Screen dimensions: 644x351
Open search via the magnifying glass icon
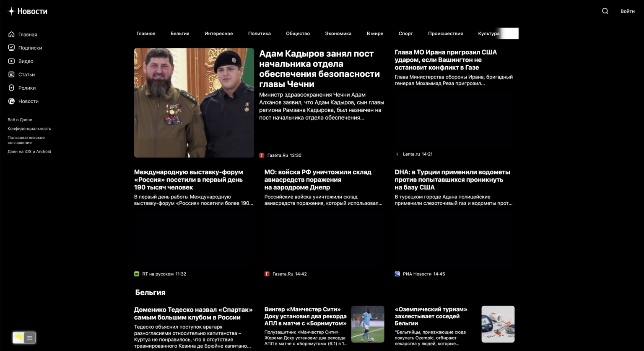(605, 11)
